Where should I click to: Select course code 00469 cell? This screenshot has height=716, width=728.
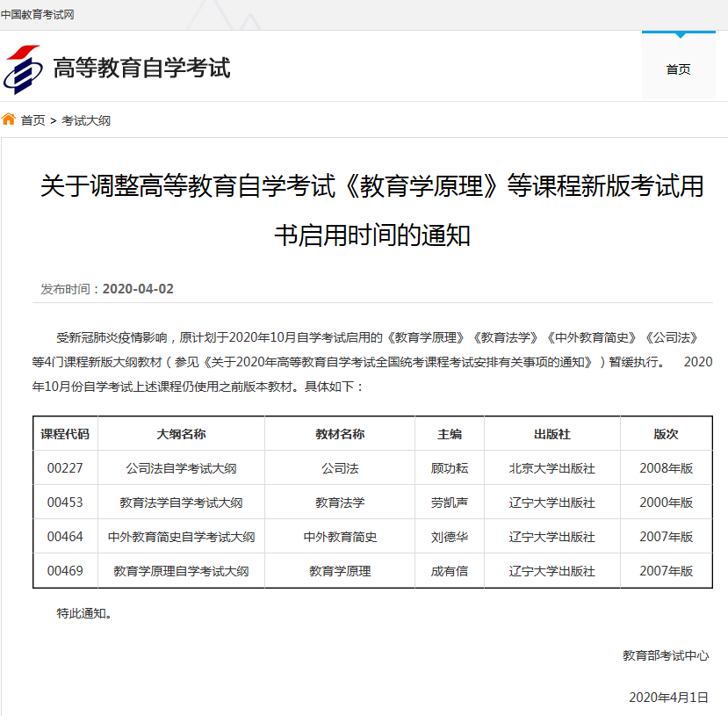pyautogui.click(x=65, y=571)
